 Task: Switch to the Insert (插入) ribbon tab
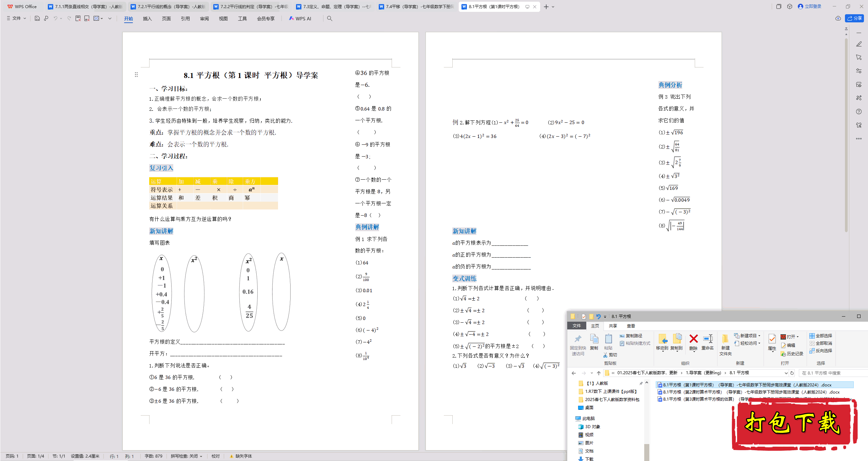pyautogui.click(x=147, y=19)
